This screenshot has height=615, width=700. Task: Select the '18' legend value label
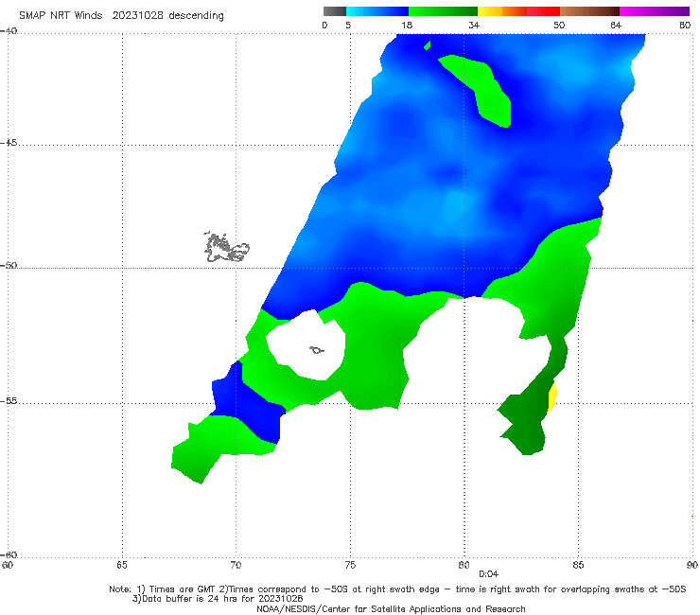pos(407,25)
